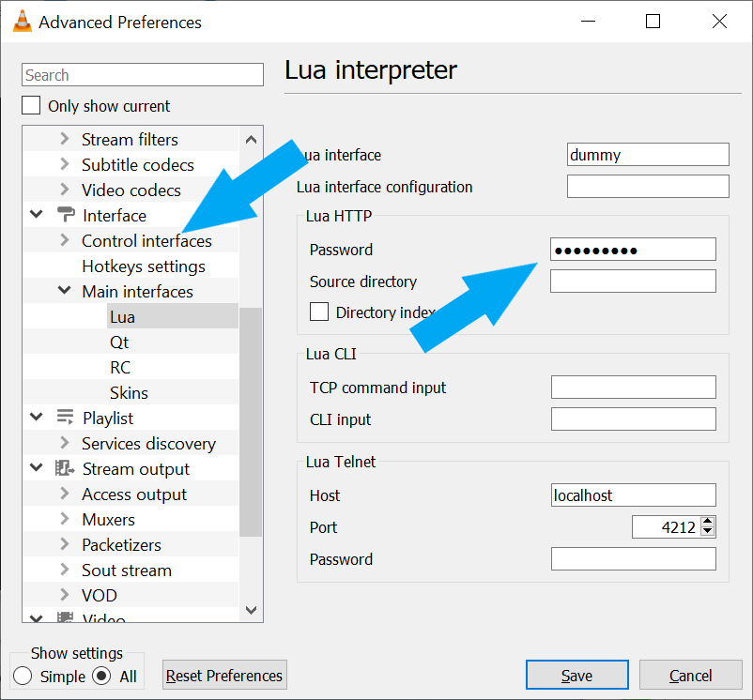Click the VLC cone icon in title bar
This screenshot has width=753, height=700.
(23, 22)
